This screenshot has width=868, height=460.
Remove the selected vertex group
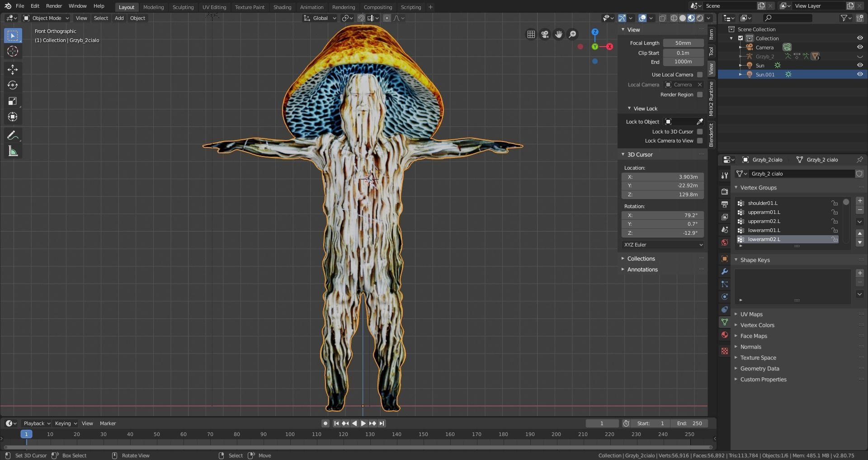(x=860, y=210)
